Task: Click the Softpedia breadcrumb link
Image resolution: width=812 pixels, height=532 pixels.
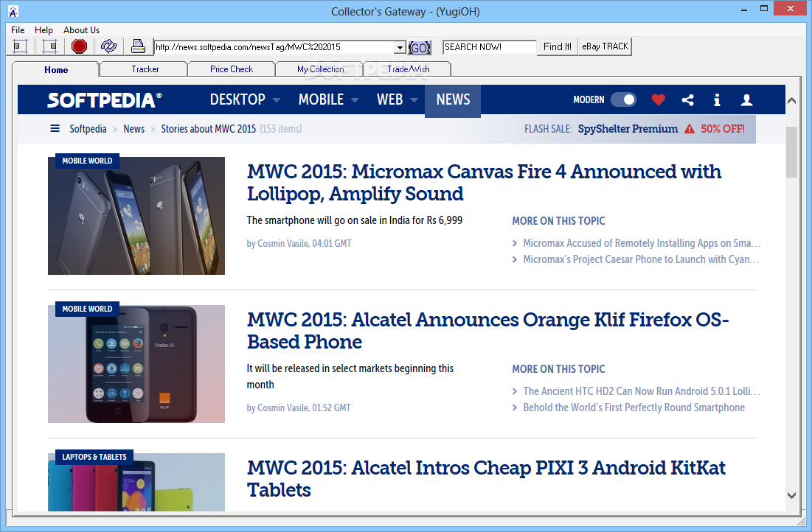Action: pyautogui.click(x=88, y=129)
